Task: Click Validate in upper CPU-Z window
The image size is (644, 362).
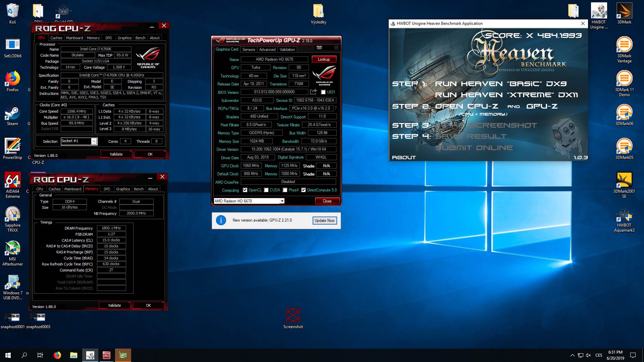Action: pyautogui.click(x=116, y=154)
